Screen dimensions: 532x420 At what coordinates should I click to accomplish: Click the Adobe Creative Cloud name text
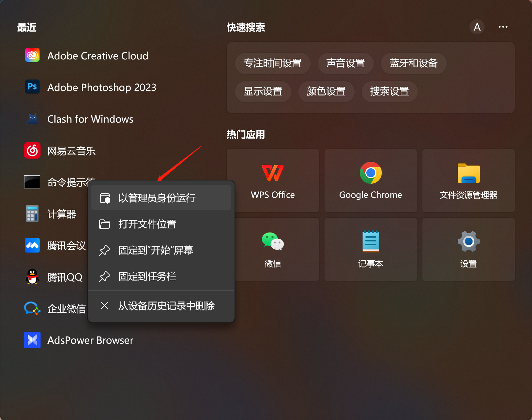(x=98, y=56)
